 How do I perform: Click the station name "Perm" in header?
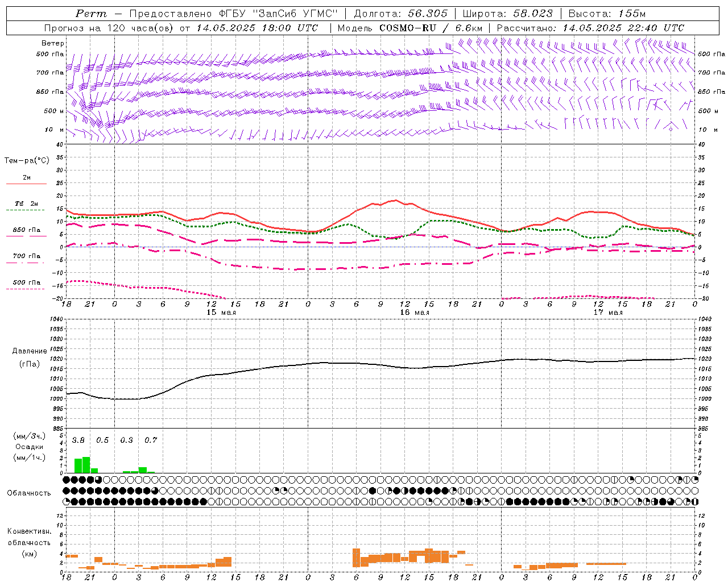tap(91, 14)
